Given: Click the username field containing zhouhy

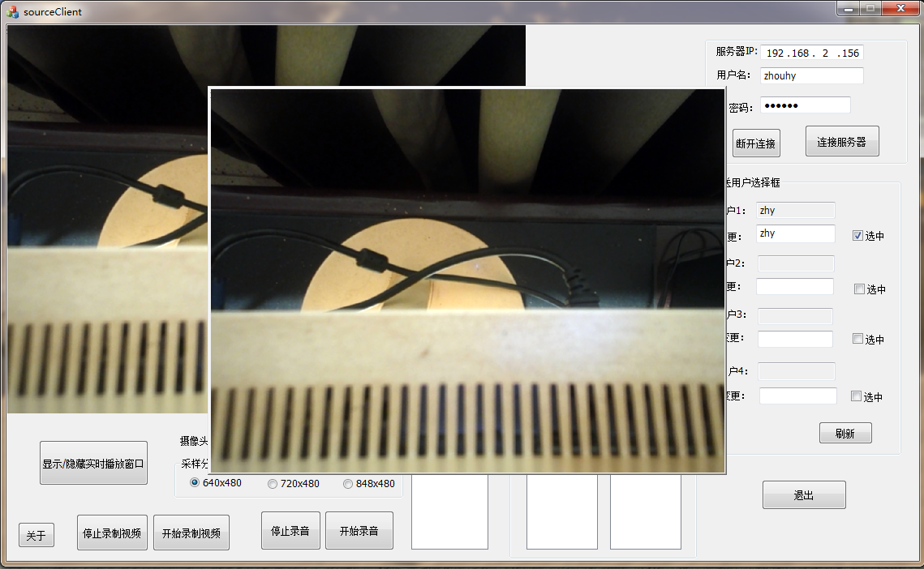Looking at the screenshot, I should [x=811, y=76].
